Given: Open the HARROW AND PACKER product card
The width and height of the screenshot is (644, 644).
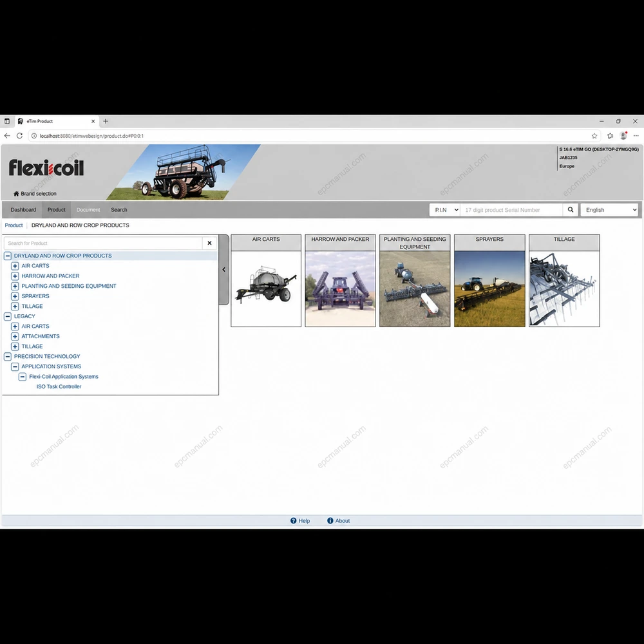Looking at the screenshot, I should (340, 281).
